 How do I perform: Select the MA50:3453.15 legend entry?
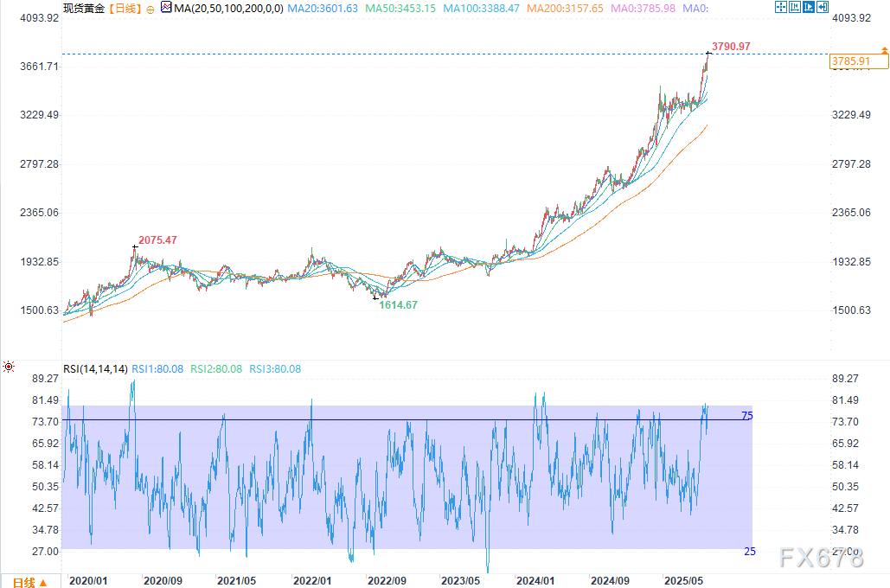[x=403, y=9]
